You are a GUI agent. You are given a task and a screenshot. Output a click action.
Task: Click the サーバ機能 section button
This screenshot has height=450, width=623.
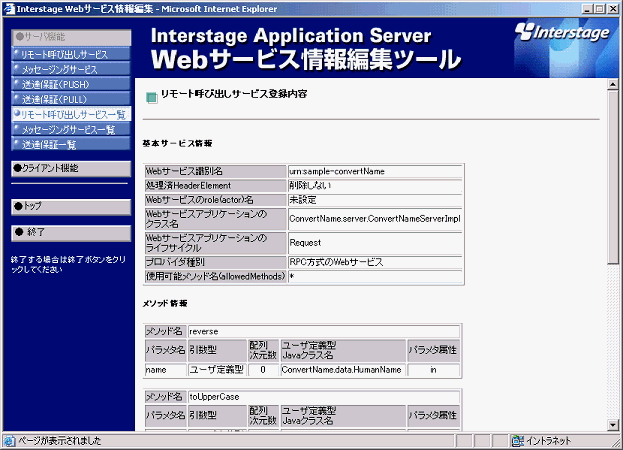click(71, 37)
